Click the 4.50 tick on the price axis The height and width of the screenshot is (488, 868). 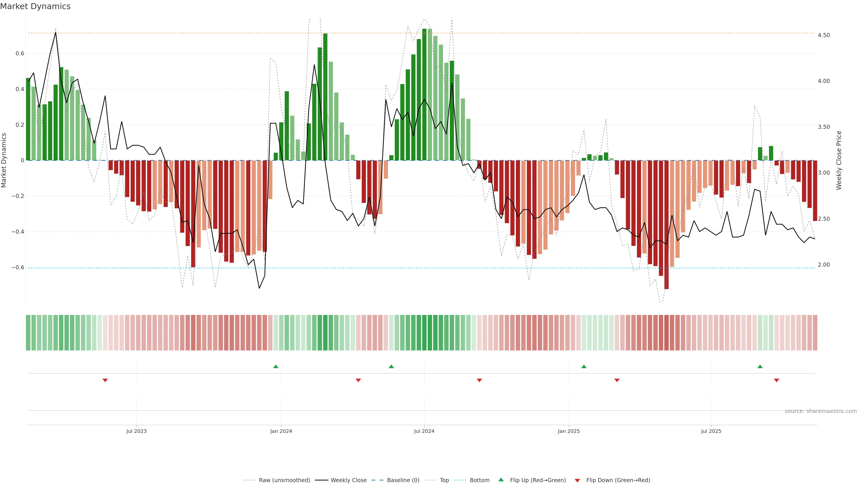click(824, 35)
